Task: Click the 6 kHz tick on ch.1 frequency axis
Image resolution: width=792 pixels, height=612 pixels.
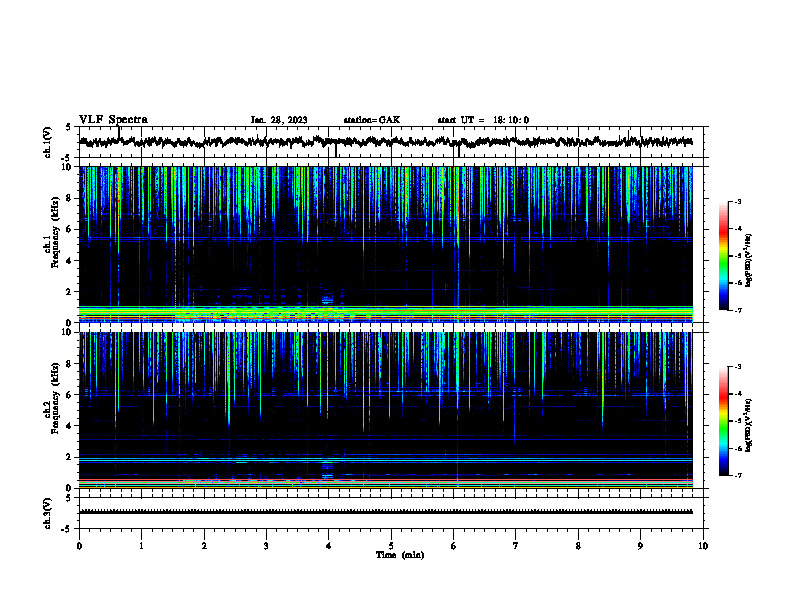Action: click(70, 229)
